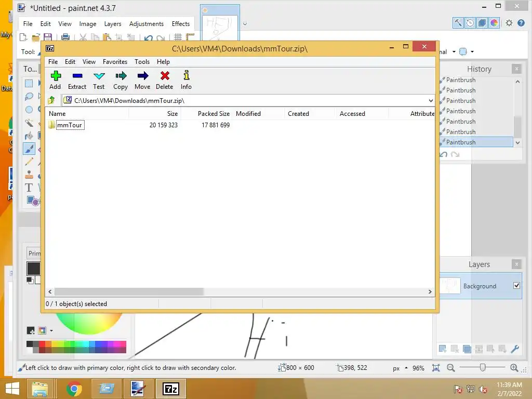Open 7-Zip Favorites menu
Screen dimensions: 532x399
[x=115, y=62]
